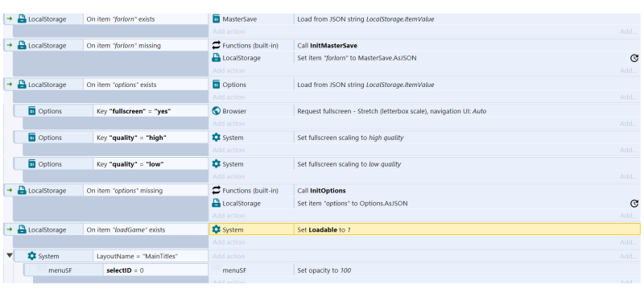Image resolution: width=644 pixels, height=297 pixels.
Task: Click System gear icon for low quality action
Action: pyautogui.click(x=216, y=164)
